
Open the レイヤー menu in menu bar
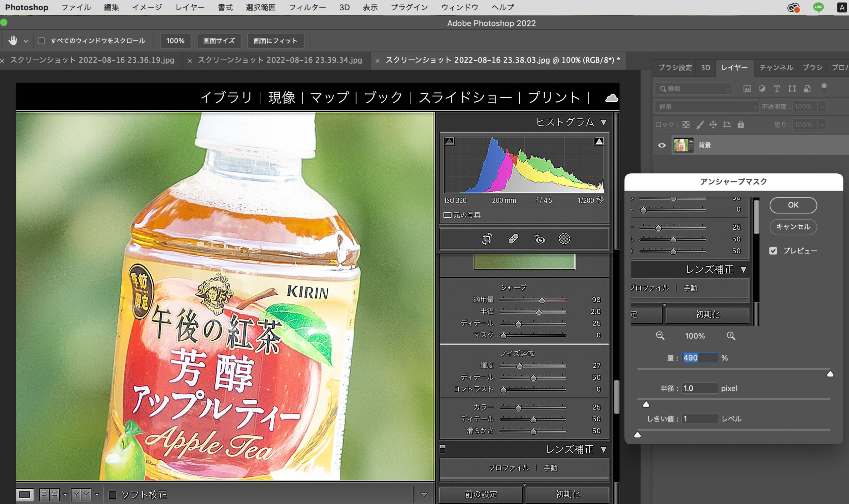[190, 7]
